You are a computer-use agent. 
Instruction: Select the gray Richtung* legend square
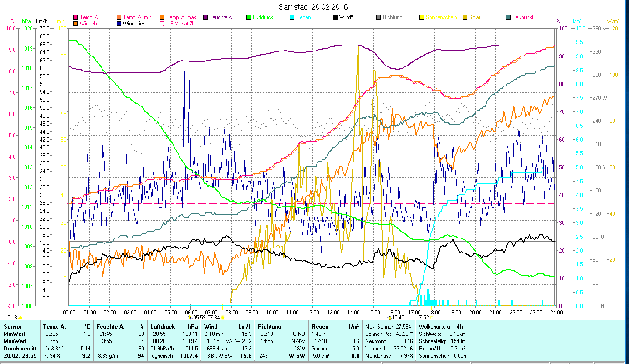point(378,17)
